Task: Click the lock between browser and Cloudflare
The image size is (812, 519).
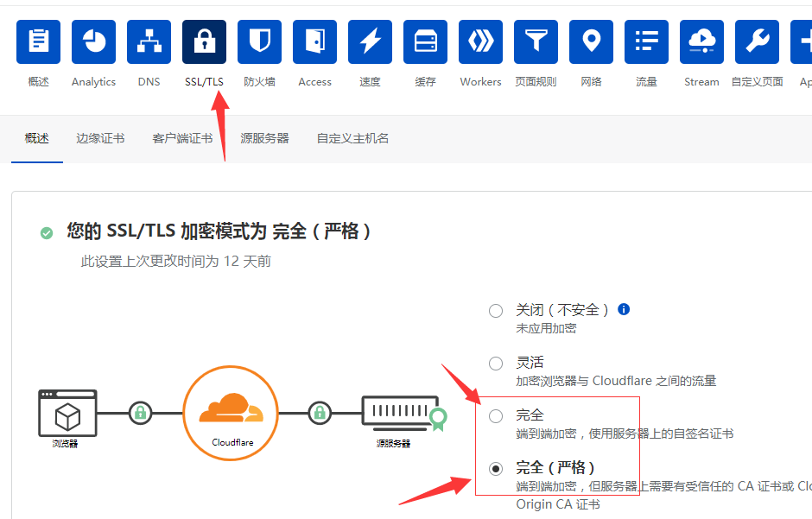Action: tap(140, 413)
